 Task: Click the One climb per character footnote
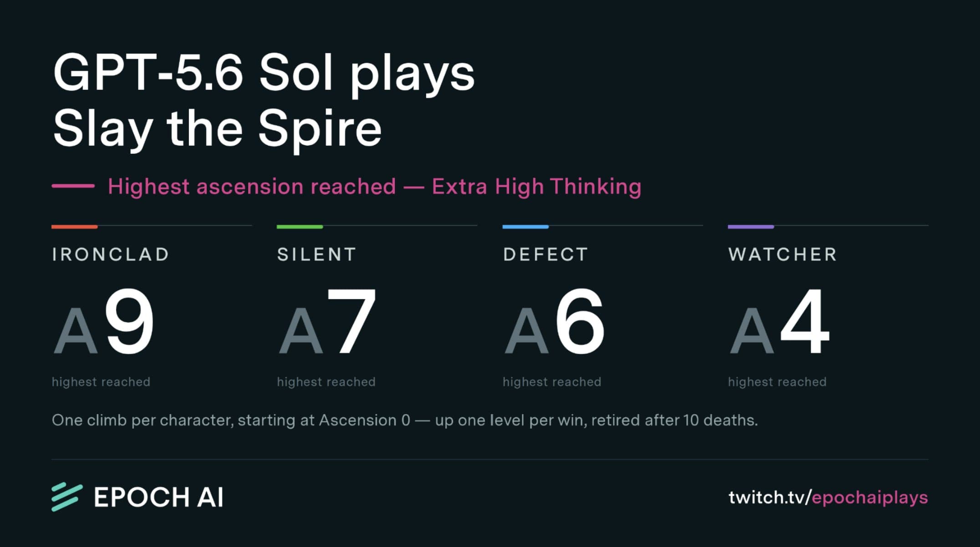pos(405,420)
